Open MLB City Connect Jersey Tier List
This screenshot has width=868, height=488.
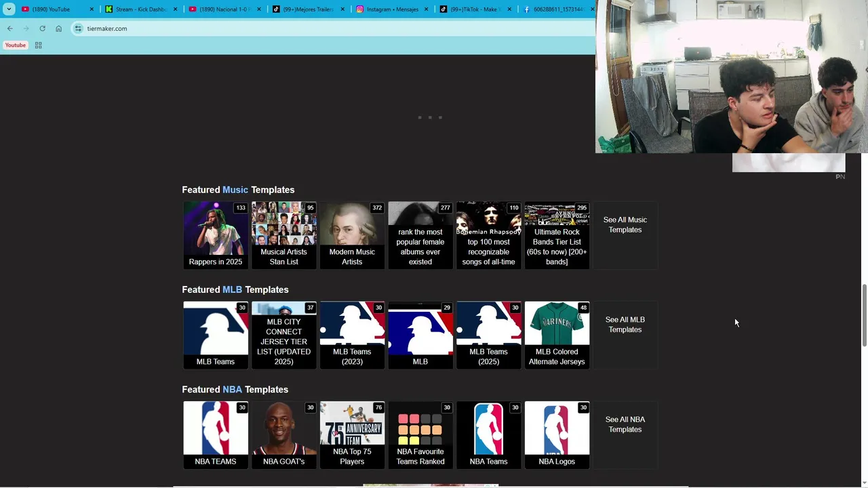(x=283, y=335)
